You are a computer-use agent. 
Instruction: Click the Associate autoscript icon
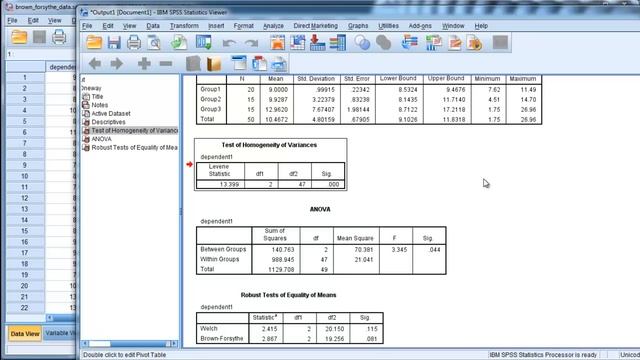click(434, 42)
